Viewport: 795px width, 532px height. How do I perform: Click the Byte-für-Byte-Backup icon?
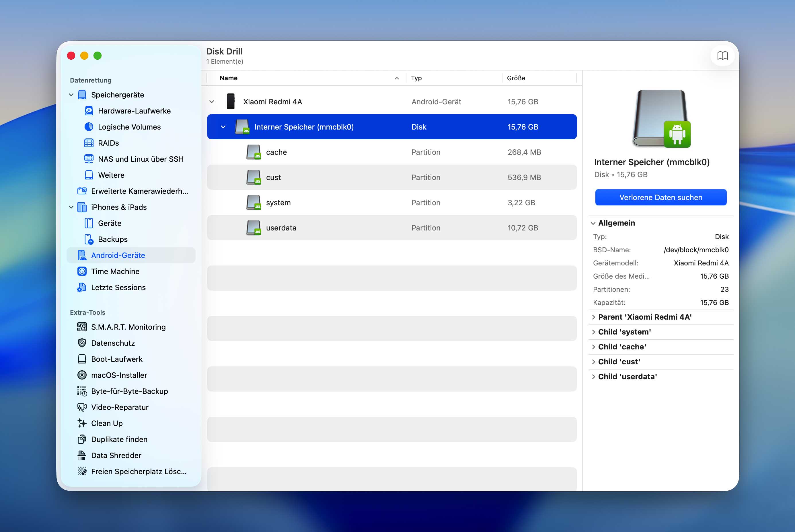pos(82,391)
